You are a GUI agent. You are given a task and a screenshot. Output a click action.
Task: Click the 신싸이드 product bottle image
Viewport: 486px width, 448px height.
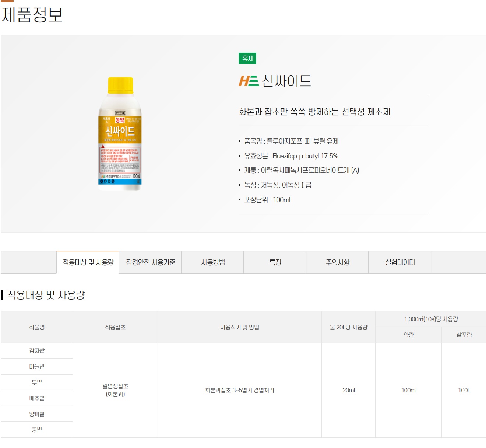coord(120,133)
